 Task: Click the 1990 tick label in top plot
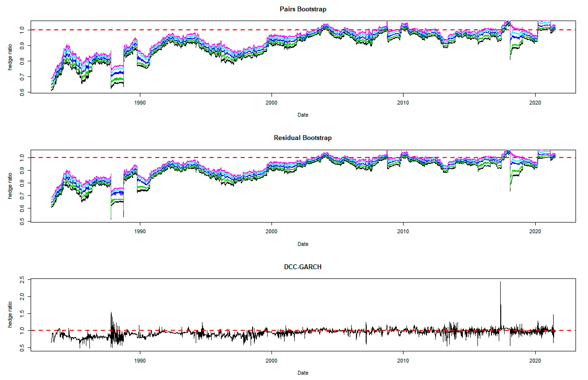(x=140, y=103)
